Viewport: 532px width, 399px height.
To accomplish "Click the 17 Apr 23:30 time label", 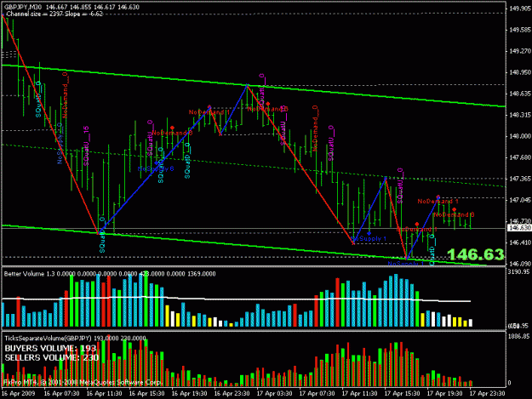I will tap(487, 394).
